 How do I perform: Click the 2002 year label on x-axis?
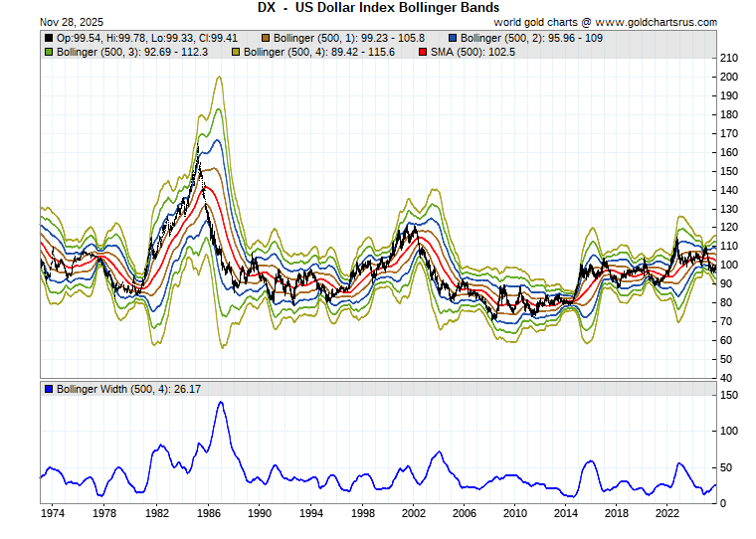tap(412, 513)
